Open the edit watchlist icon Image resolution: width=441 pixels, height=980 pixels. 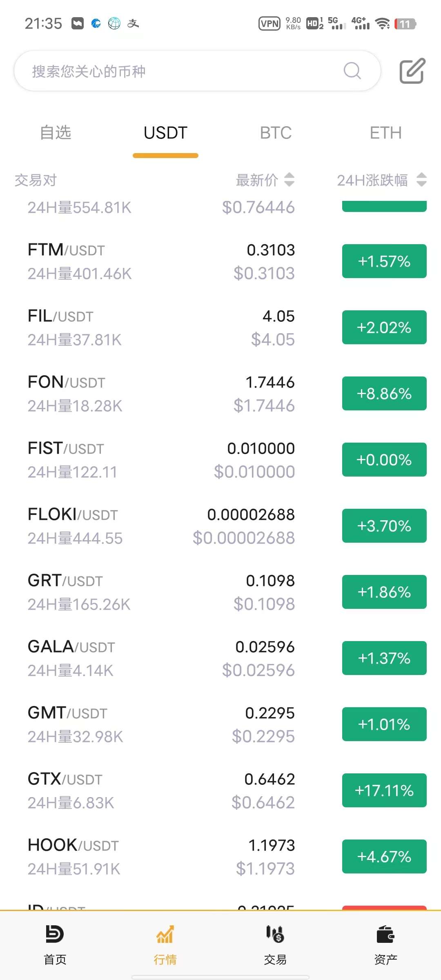pos(412,71)
